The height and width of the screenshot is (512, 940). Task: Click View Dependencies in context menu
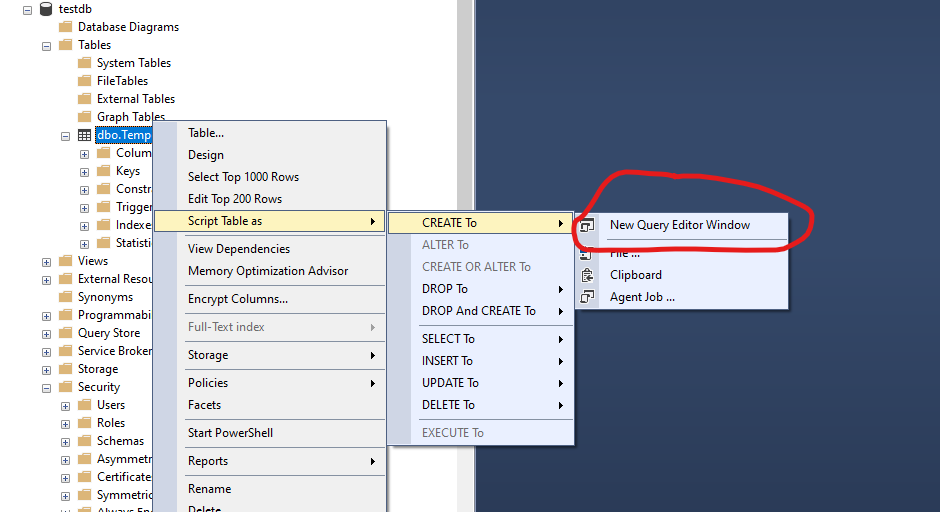click(x=239, y=249)
